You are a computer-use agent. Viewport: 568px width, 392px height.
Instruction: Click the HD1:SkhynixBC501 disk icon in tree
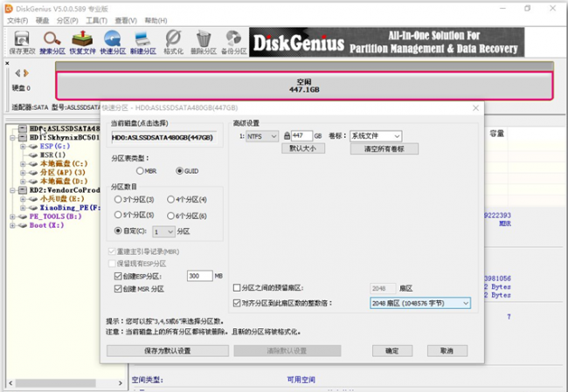pyautogui.click(x=23, y=138)
